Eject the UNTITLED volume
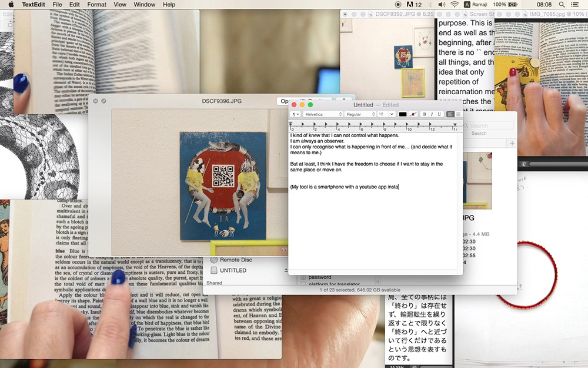This screenshot has width=588, height=368. click(286, 270)
